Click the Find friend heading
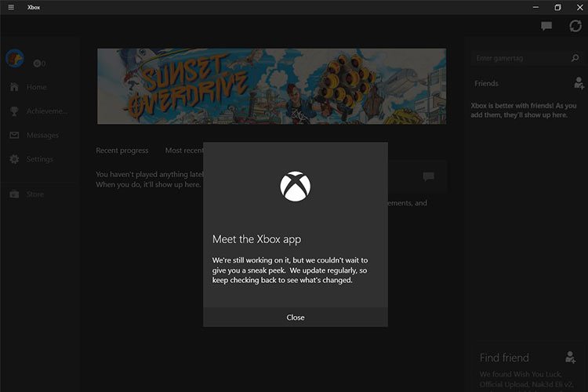 point(504,358)
